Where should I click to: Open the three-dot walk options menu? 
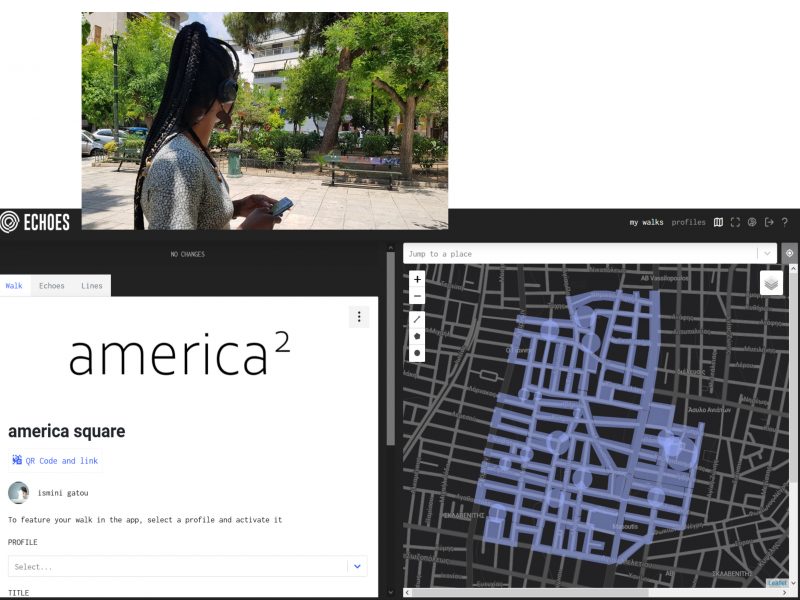coord(359,317)
